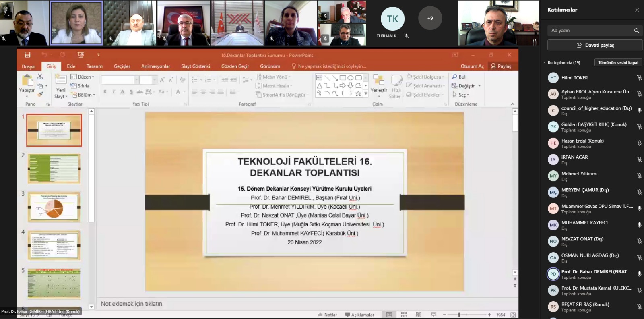Search icon in Ad yazın participants field
The width and height of the screenshot is (644, 319).
(x=637, y=31)
